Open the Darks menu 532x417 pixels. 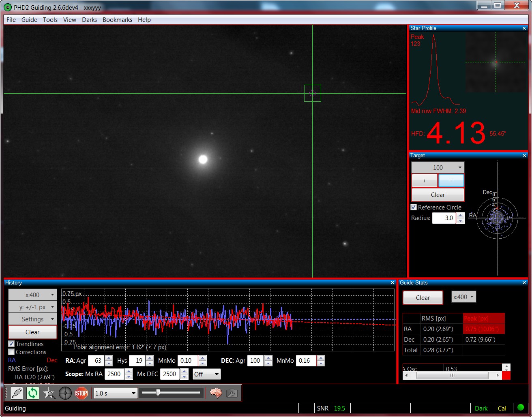pyautogui.click(x=90, y=19)
